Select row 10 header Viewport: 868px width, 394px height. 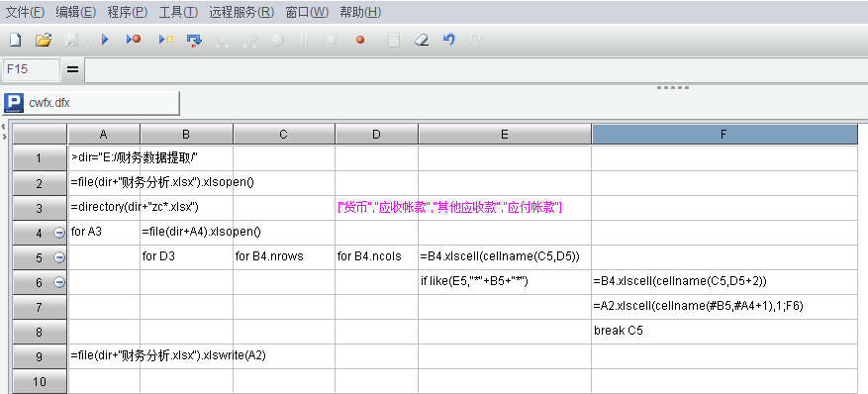click(x=40, y=382)
